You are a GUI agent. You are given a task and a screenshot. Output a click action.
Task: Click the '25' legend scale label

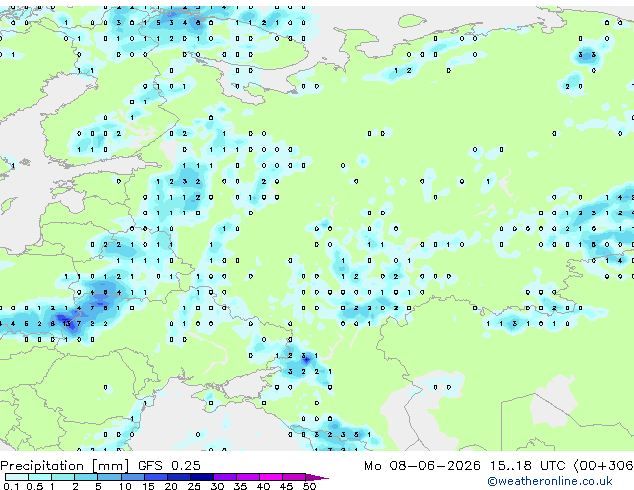coord(194,486)
